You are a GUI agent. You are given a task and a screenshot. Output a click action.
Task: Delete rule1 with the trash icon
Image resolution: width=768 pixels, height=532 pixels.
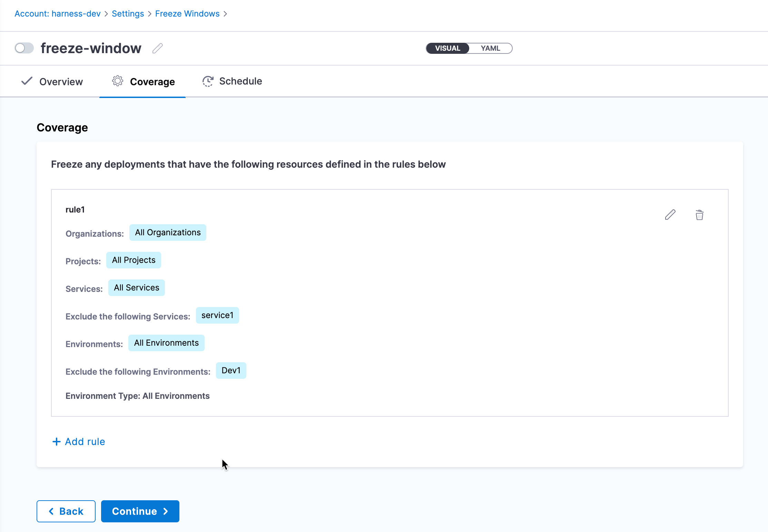tap(699, 215)
